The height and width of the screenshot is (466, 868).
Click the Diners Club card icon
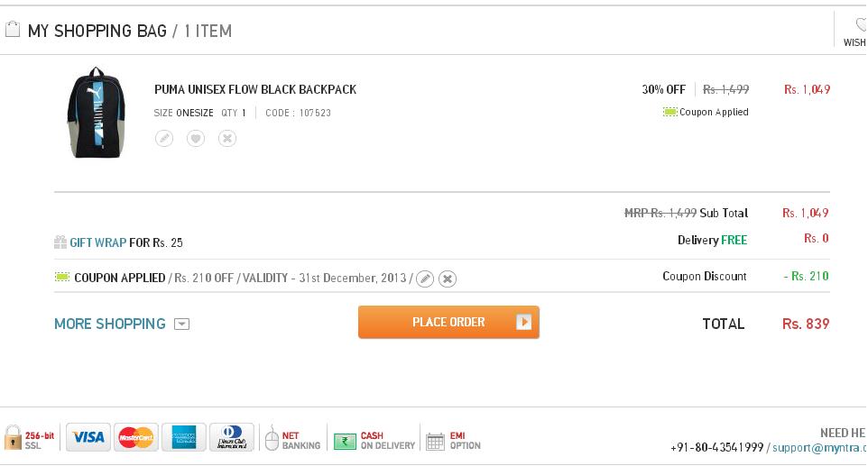tap(232, 437)
